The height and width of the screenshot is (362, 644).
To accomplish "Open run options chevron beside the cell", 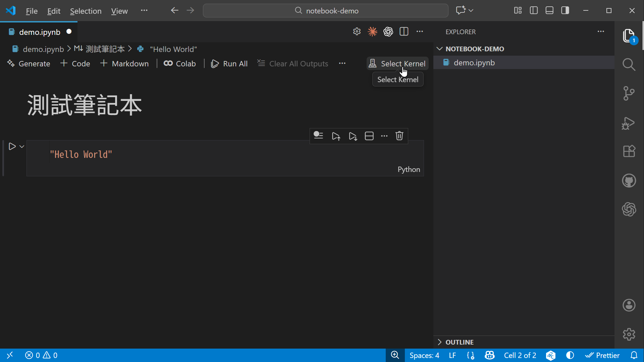I will (22, 146).
